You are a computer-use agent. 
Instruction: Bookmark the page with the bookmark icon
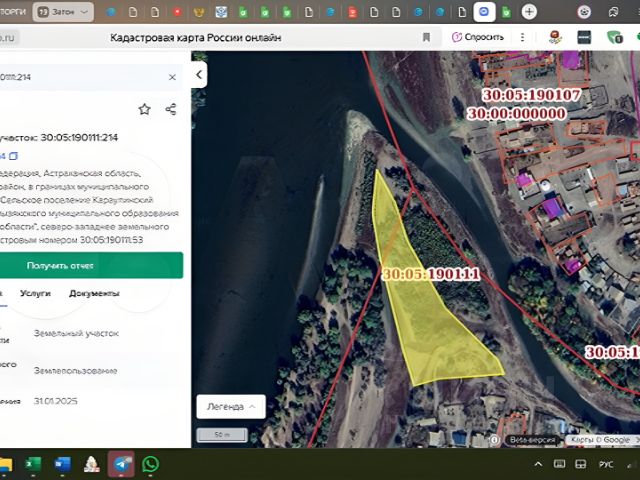(x=426, y=38)
